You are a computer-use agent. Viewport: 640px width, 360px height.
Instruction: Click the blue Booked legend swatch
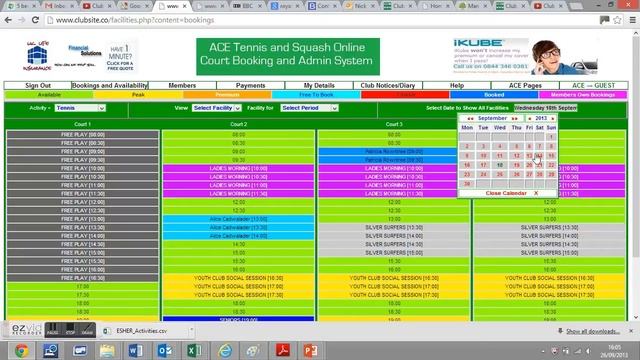point(494,95)
